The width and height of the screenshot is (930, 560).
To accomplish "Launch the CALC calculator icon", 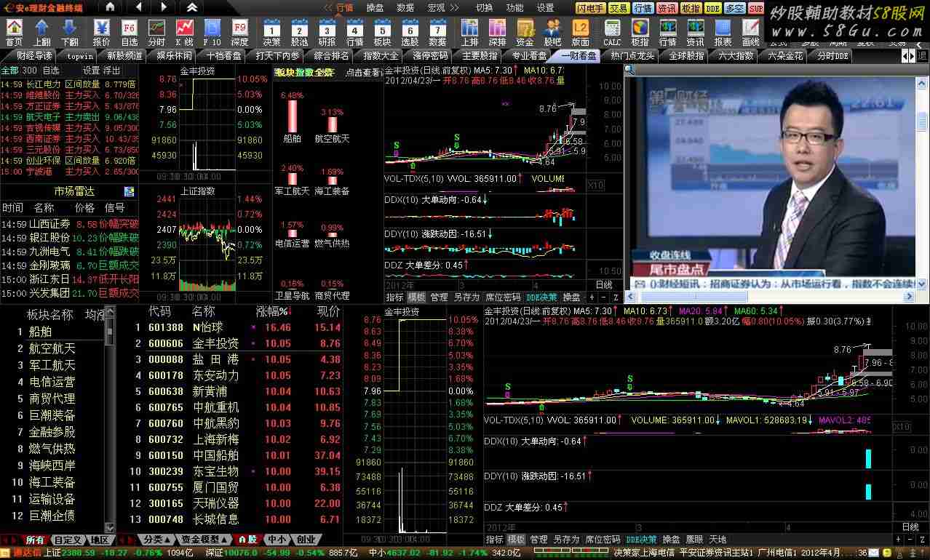I will coord(612,32).
